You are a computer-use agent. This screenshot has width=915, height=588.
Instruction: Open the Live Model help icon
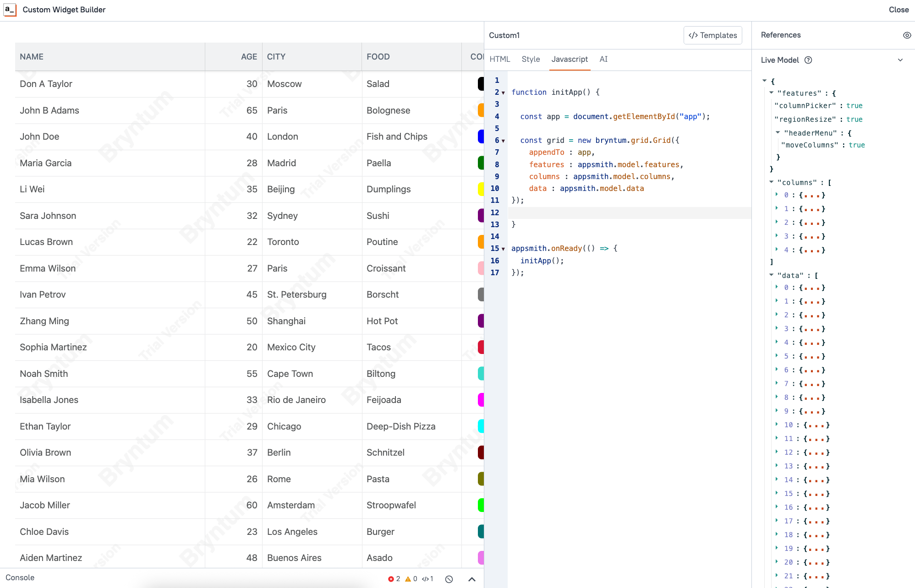[x=808, y=60]
